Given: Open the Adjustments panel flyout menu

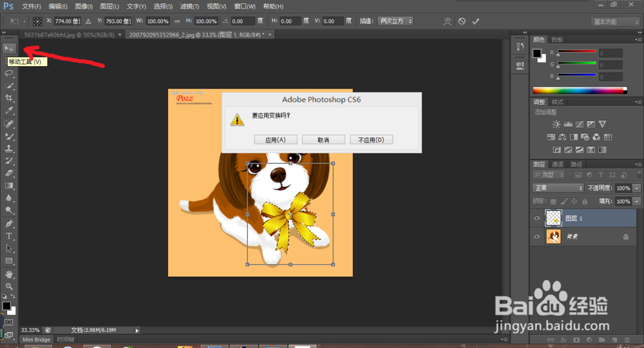Looking at the screenshot, I should point(638,102).
